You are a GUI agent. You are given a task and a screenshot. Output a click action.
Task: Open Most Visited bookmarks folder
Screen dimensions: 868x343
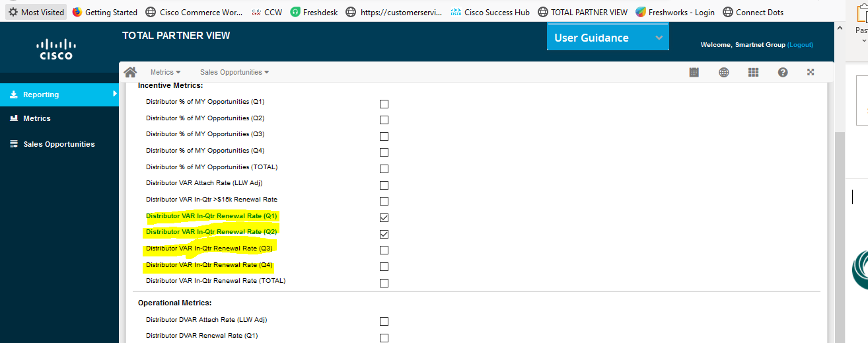point(36,12)
